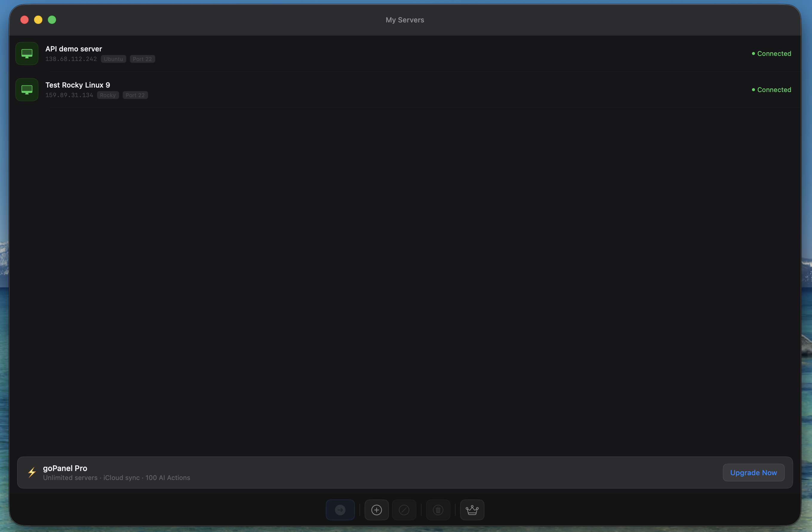Click the monitor icon for Test Rocky Linux 9
The image size is (812, 532).
(x=27, y=89)
